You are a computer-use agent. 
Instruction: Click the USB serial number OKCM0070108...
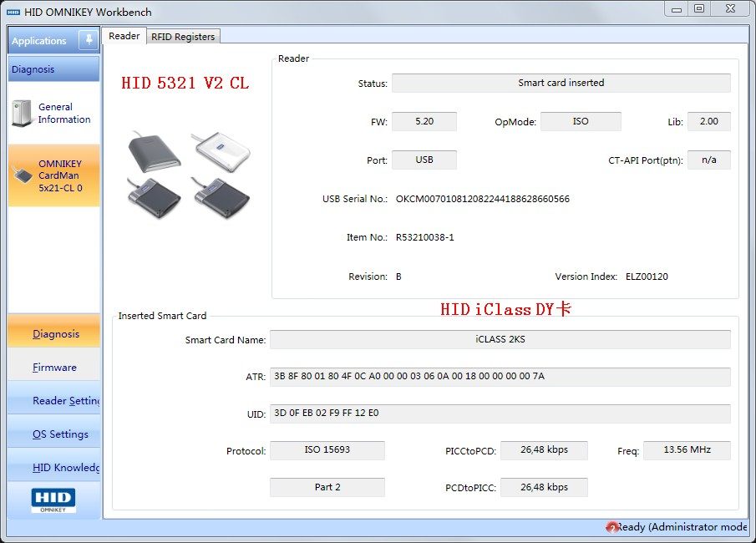point(483,199)
